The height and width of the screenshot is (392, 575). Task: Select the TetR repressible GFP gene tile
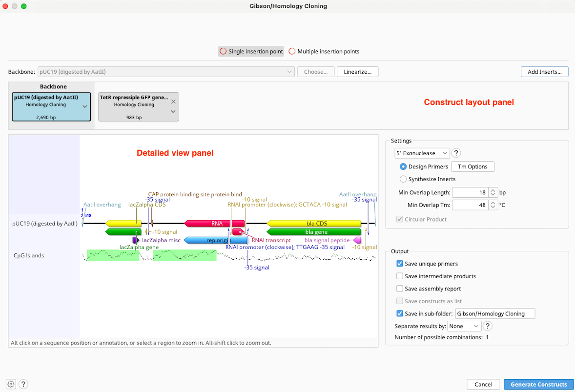point(139,107)
